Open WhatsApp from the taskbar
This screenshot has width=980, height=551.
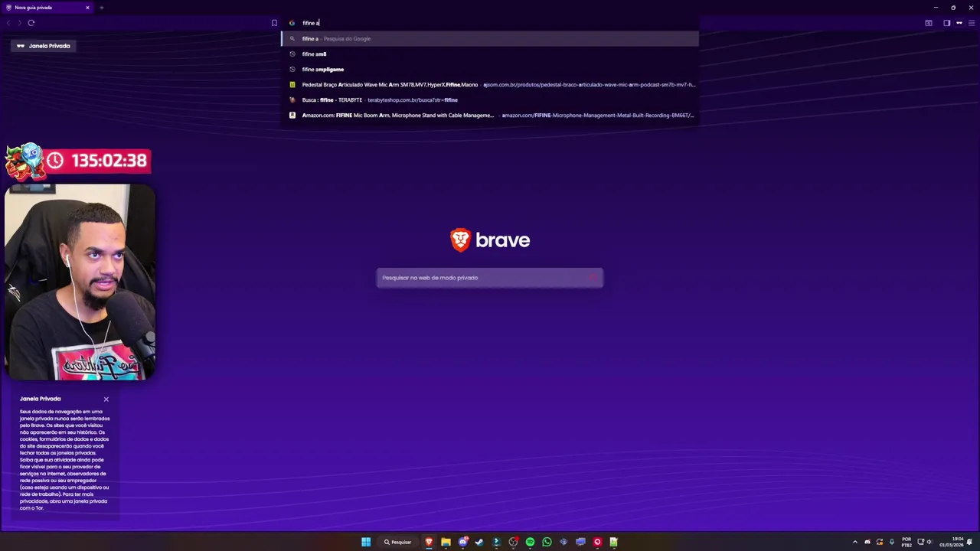click(x=547, y=542)
